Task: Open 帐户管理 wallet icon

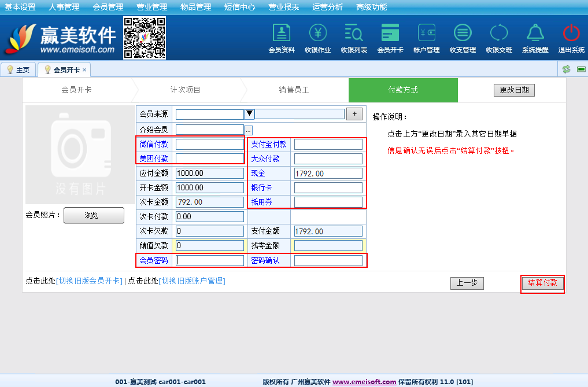Action: (x=427, y=33)
